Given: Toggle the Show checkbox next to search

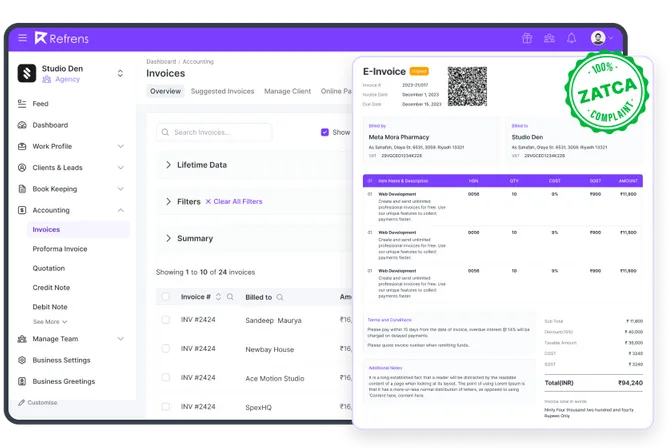Looking at the screenshot, I should 325,132.
